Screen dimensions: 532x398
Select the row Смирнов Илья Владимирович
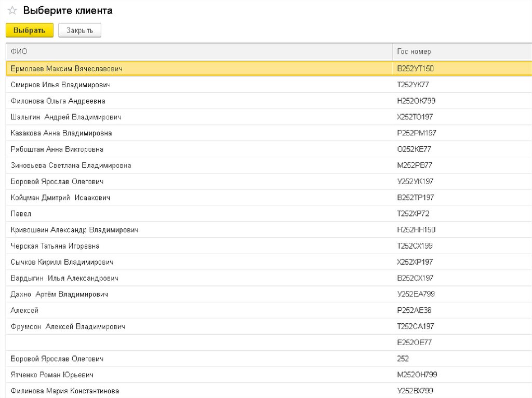coord(60,85)
